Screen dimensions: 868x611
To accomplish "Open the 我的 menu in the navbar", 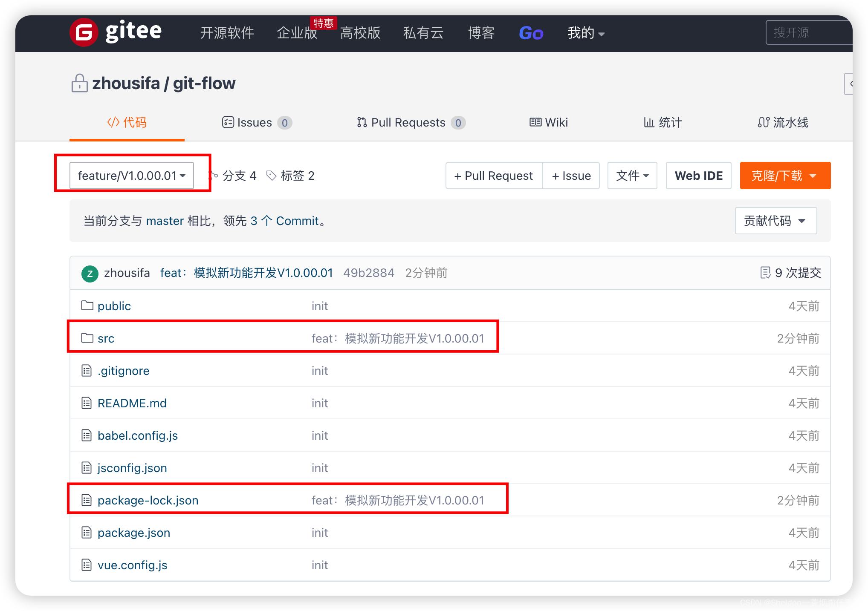I will tap(586, 33).
